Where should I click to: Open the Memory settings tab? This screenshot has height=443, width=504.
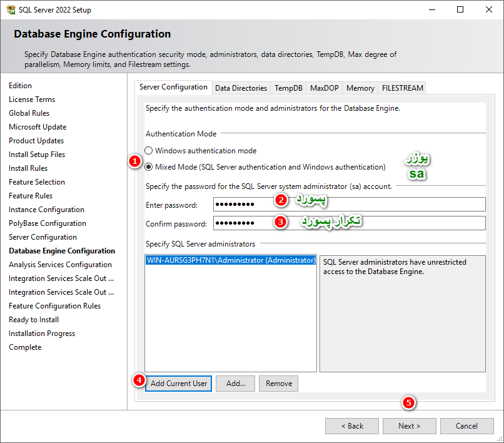(x=360, y=88)
